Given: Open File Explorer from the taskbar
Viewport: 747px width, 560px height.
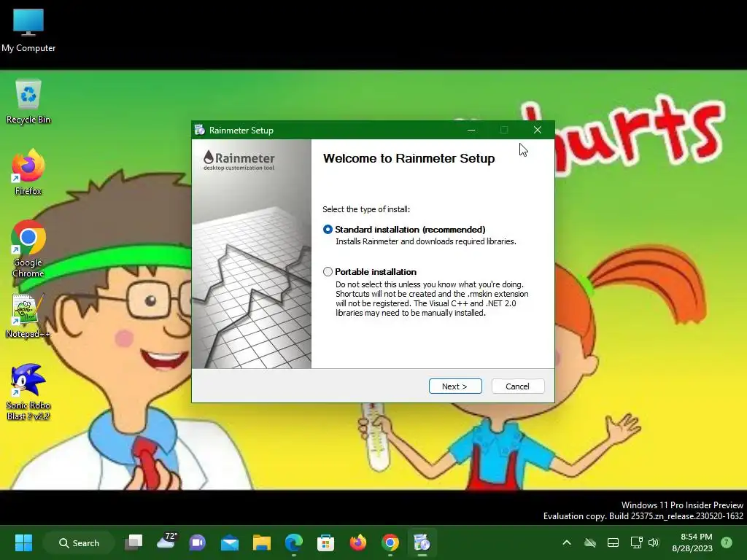Looking at the screenshot, I should [262, 542].
